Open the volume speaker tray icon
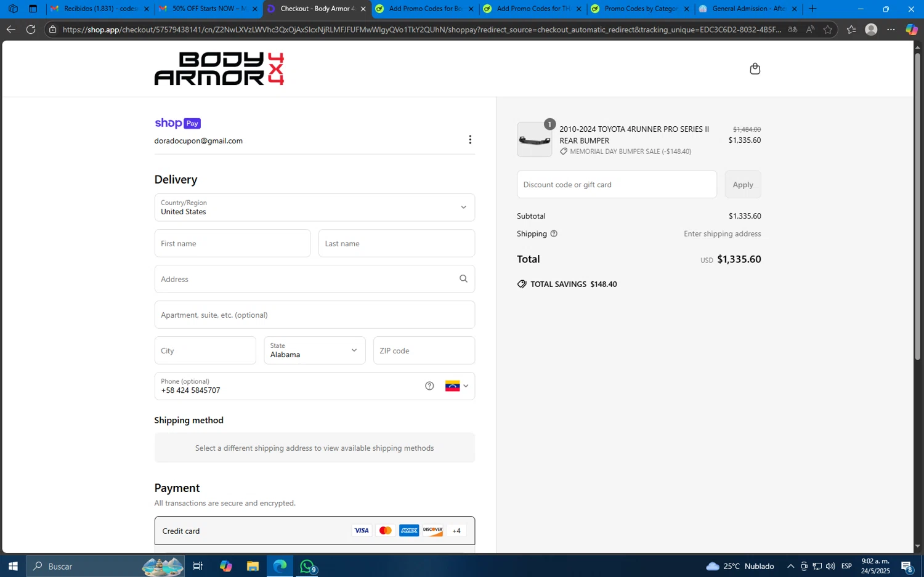The image size is (924, 577). pos(830,566)
